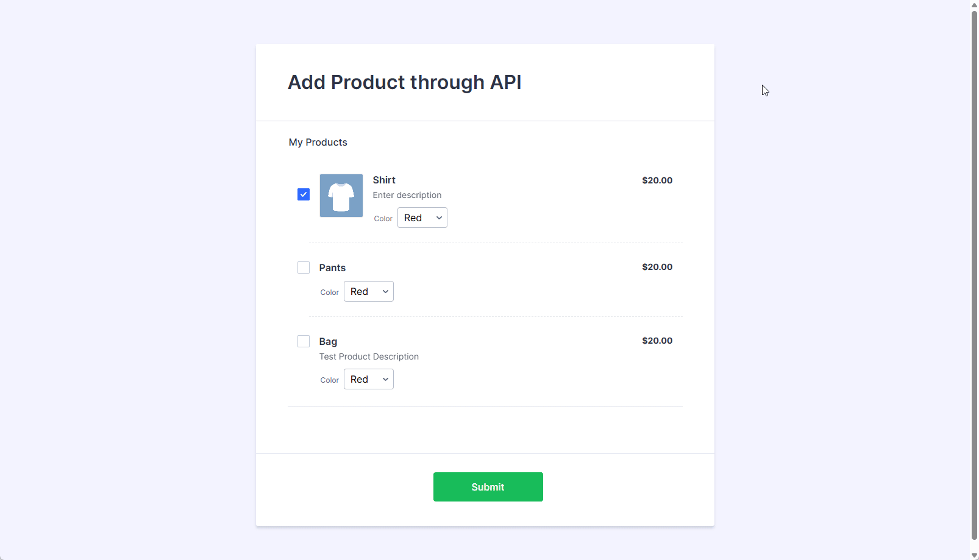
Task: Open the Shirt color dropdown
Action: click(x=422, y=218)
